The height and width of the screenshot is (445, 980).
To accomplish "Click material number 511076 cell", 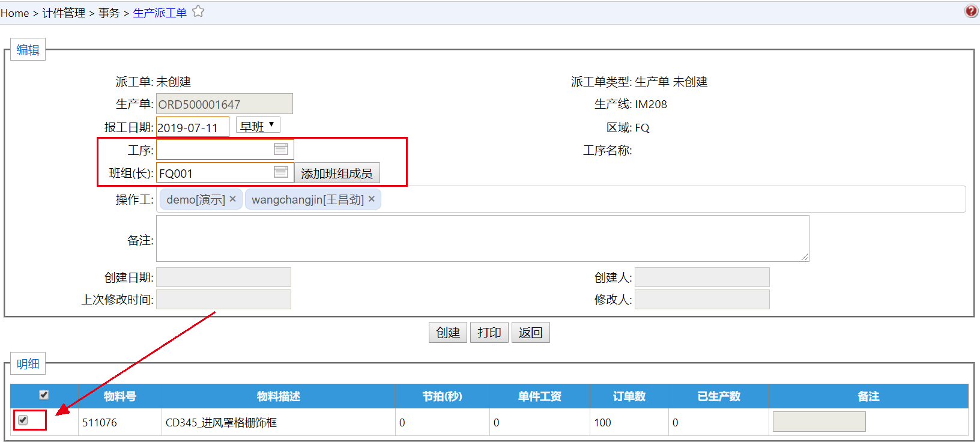I will [120, 422].
